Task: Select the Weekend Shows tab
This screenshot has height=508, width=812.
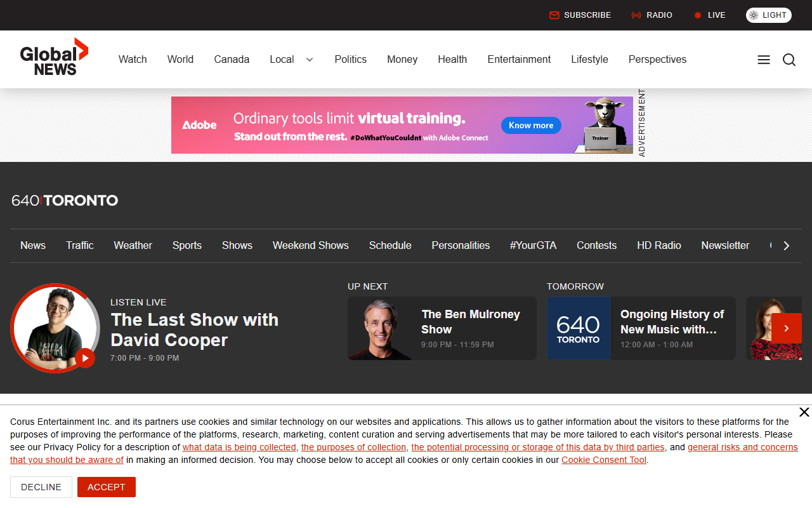Action: pyautogui.click(x=311, y=245)
